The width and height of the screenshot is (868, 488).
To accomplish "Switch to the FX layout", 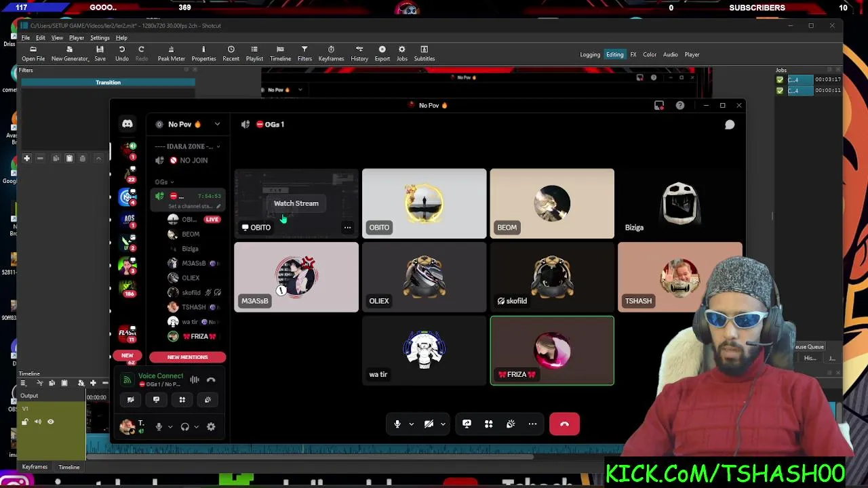I will point(633,54).
